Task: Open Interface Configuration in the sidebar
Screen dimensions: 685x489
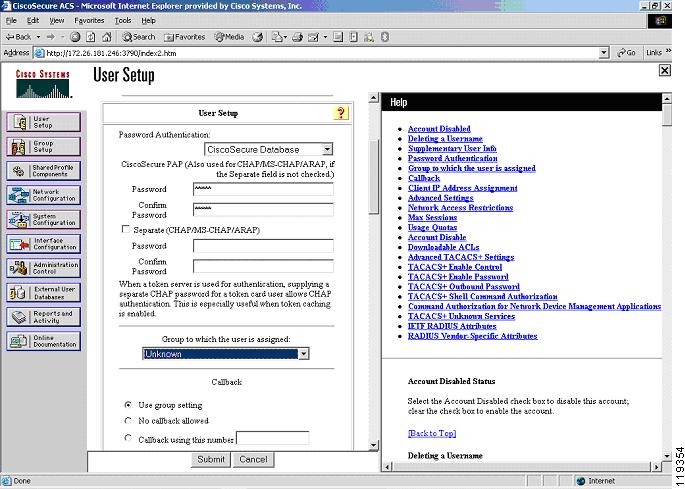Action: [x=44, y=244]
